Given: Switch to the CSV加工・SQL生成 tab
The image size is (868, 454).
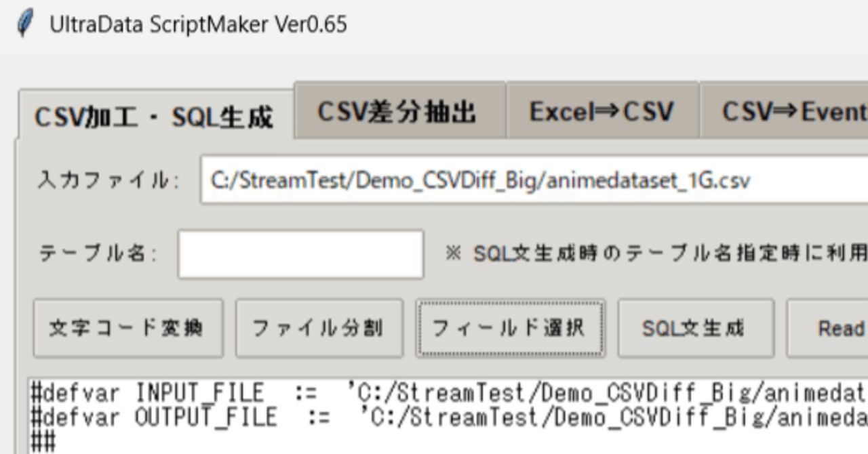Looking at the screenshot, I should pos(155,118).
